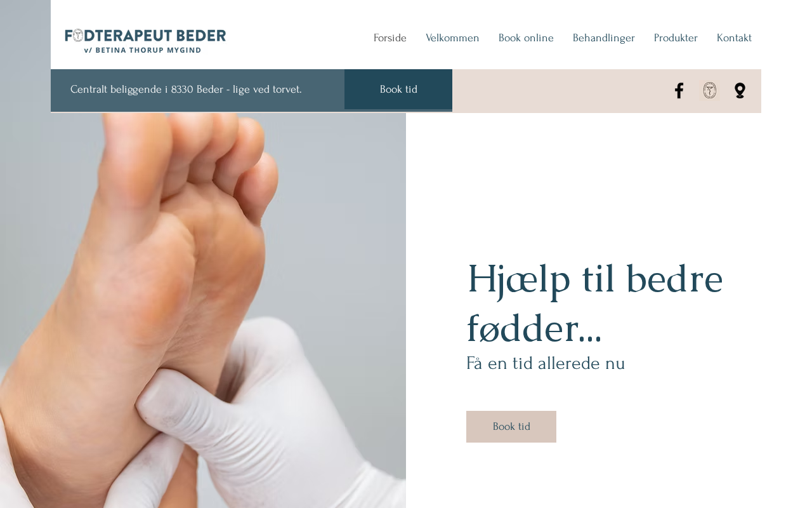The width and height of the screenshot is (812, 508).
Task: Click the beige Book tid button
Action: point(511,427)
